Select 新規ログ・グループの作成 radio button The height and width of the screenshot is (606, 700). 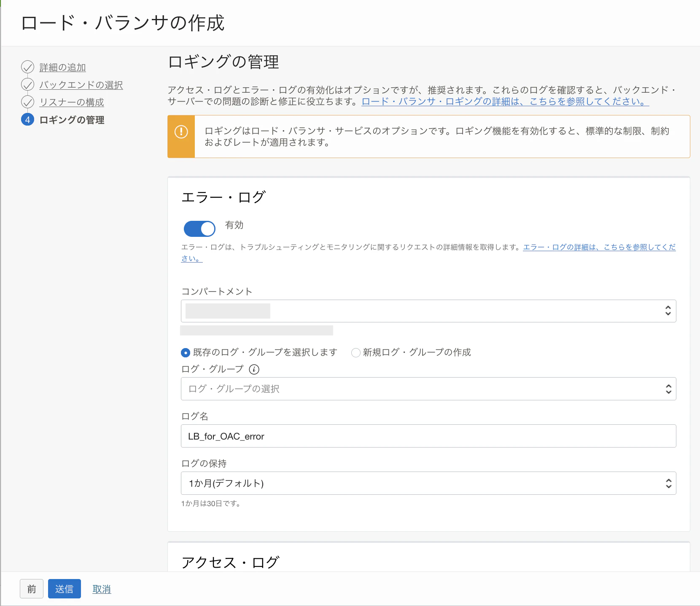pyautogui.click(x=356, y=352)
